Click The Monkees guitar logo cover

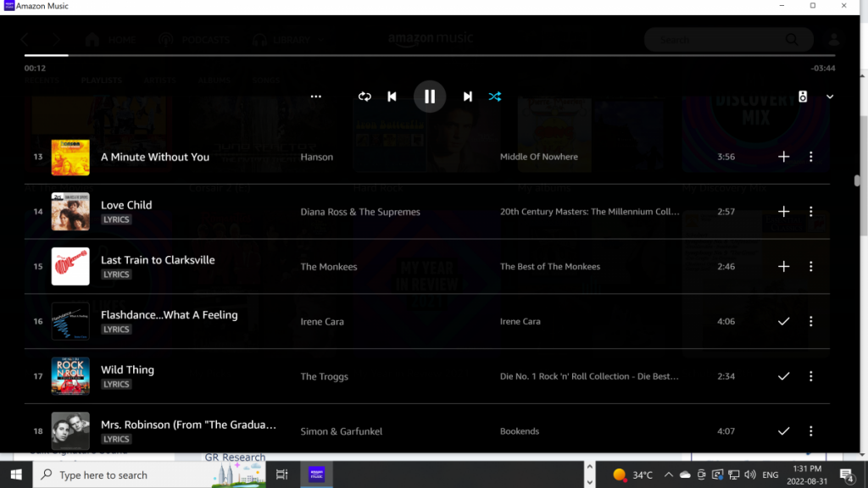click(70, 266)
